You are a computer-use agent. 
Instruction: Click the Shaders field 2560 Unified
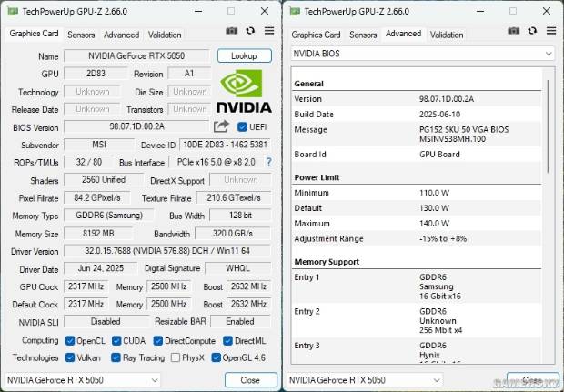pos(104,180)
